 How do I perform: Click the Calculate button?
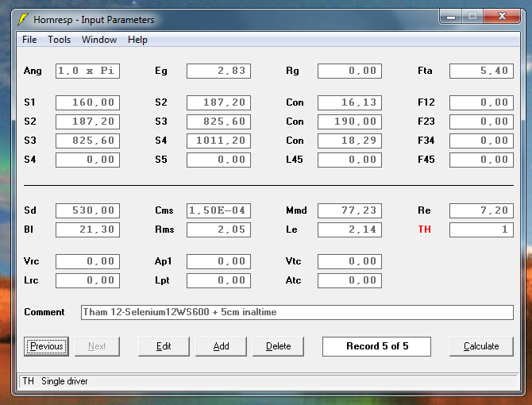tap(481, 346)
